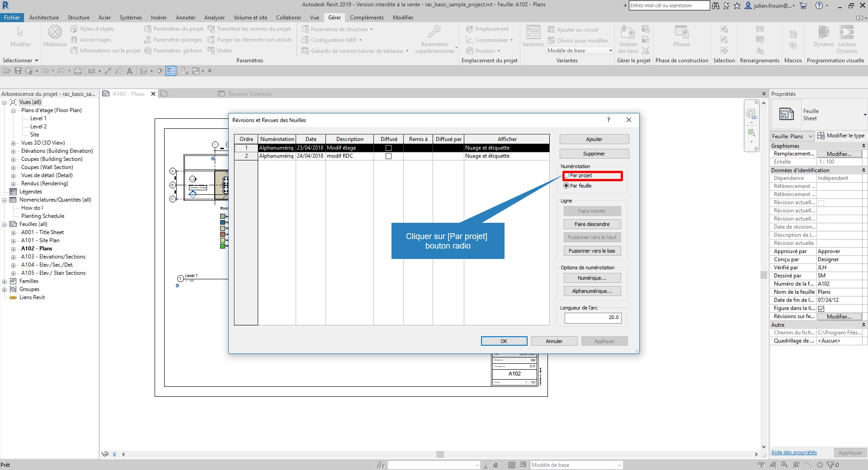The width and height of the screenshot is (868, 470).
Task: Open the Phases tool icon
Action: (x=681, y=33)
